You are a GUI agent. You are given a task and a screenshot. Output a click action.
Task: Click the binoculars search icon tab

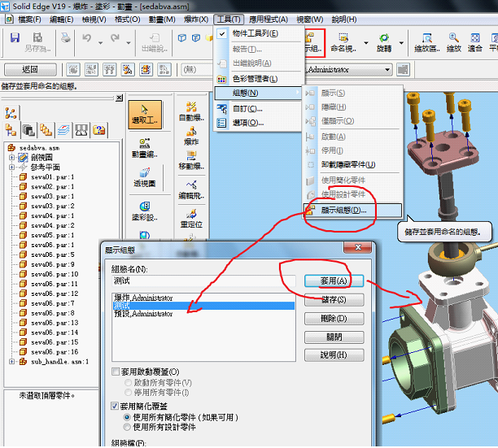(81, 130)
